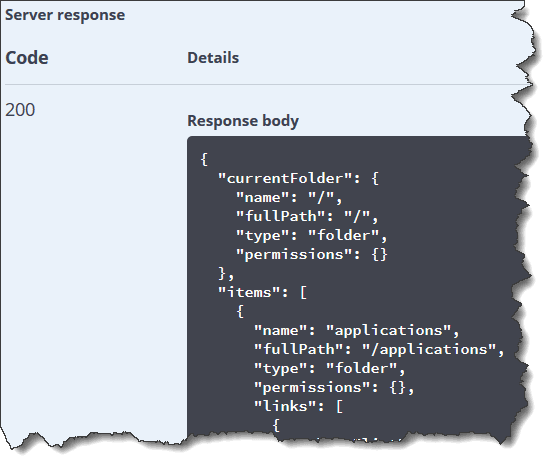This screenshot has width=557, height=471.
Task: Click the "currentFolder" key in JSON
Action: [285, 178]
